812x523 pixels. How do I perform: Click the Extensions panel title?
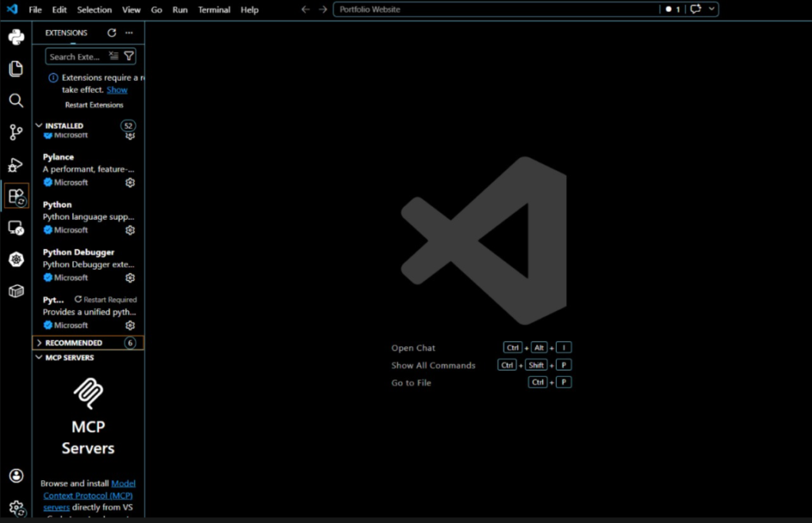click(67, 33)
